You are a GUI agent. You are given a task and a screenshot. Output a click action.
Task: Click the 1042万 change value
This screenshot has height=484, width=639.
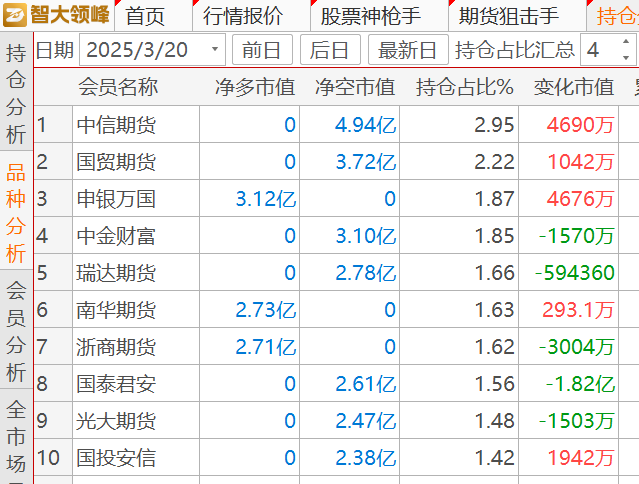(x=580, y=162)
